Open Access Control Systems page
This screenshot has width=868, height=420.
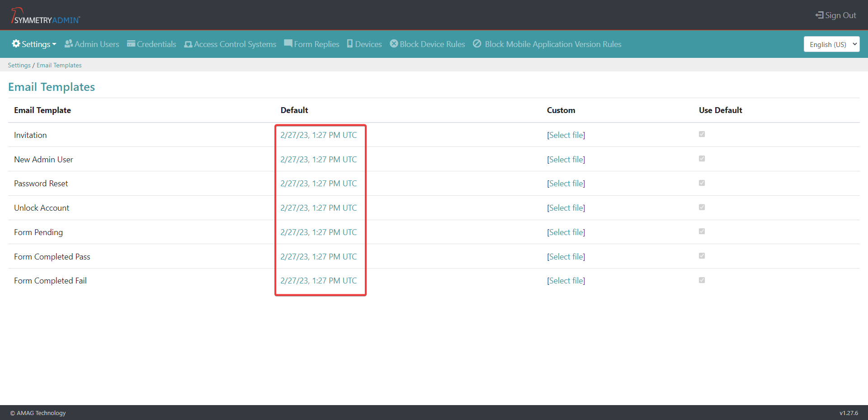point(230,44)
